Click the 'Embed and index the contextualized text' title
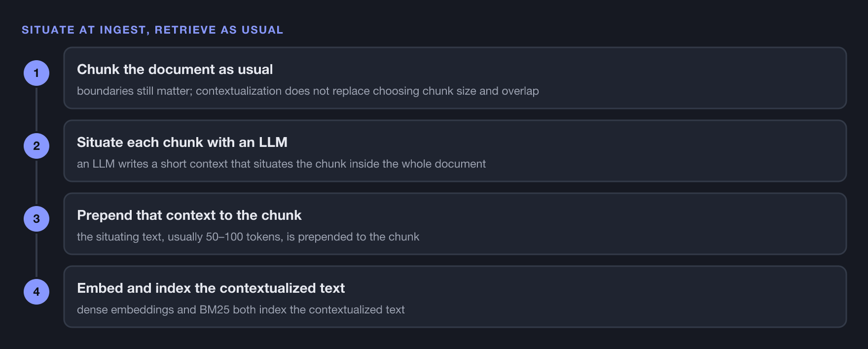The height and width of the screenshot is (349, 868). [211, 288]
